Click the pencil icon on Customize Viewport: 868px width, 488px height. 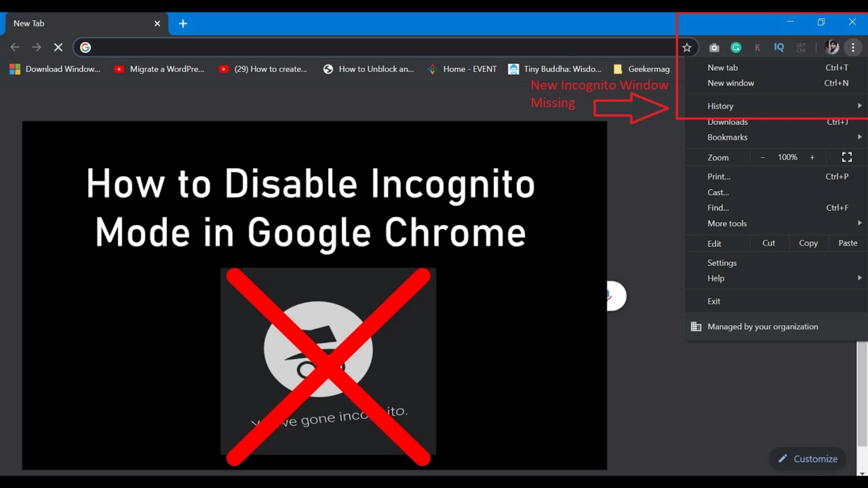783,459
